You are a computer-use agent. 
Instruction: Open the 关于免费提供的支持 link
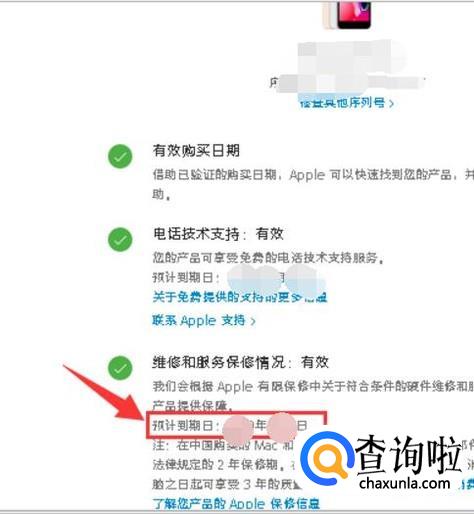pos(240,297)
